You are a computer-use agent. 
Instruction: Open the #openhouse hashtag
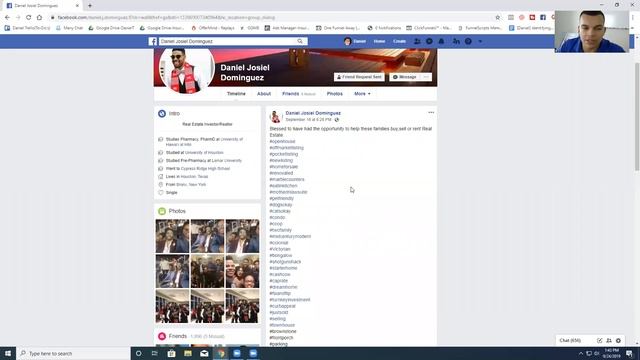pyautogui.click(x=282, y=141)
